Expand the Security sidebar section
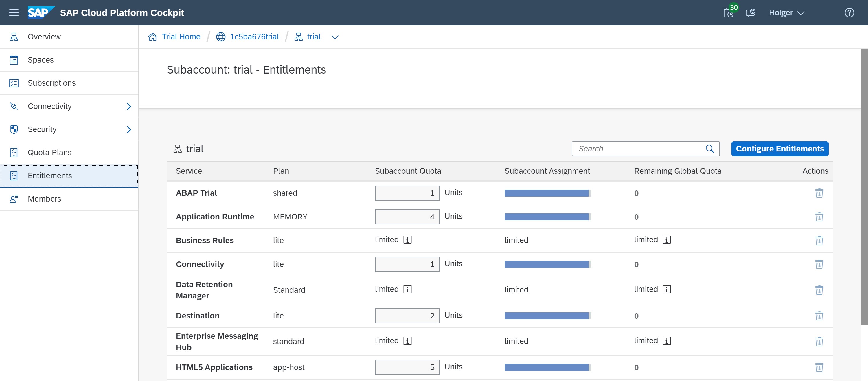 (x=129, y=129)
